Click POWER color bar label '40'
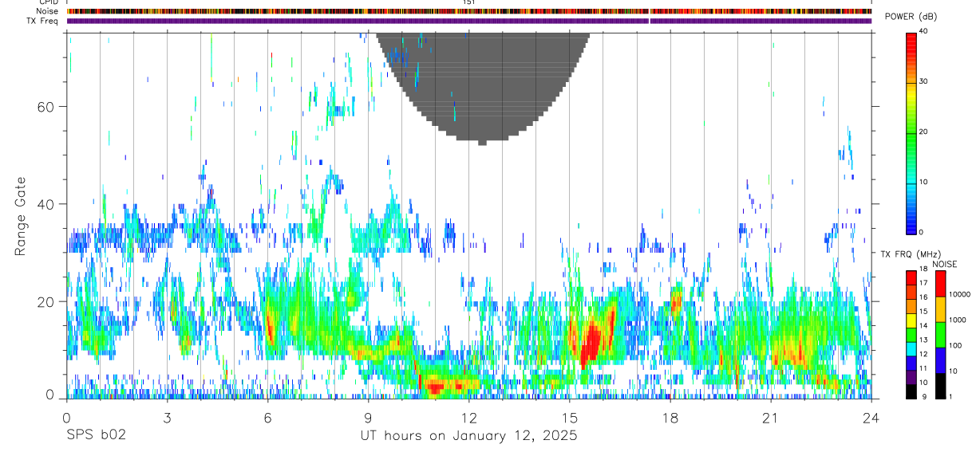 [925, 31]
